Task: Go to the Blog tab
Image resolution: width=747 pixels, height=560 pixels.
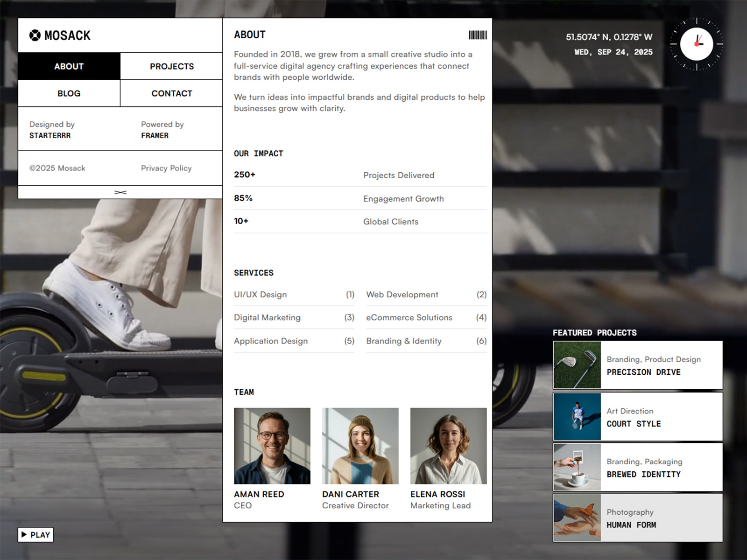Action: [x=69, y=93]
